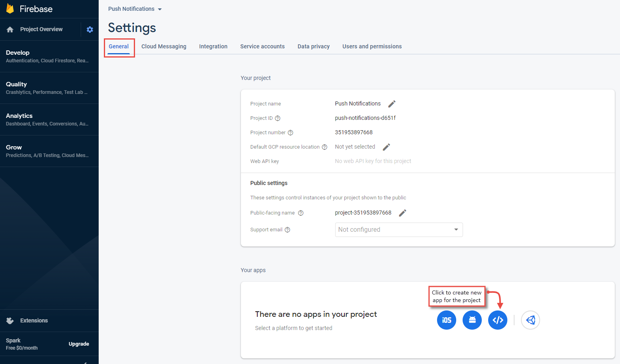Image resolution: width=620 pixels, height=364 pixels.
Task: Click the Extensions puzzle icon
Action: point(10,321)
